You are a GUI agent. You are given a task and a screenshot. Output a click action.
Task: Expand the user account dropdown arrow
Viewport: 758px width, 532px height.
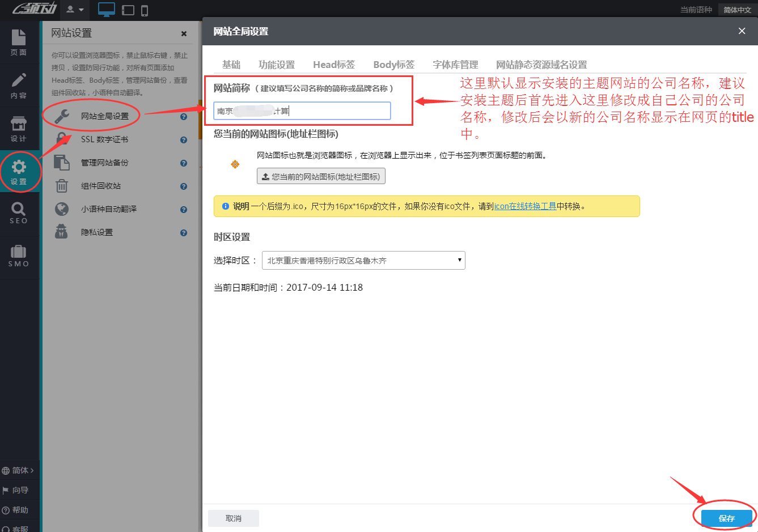82,10
